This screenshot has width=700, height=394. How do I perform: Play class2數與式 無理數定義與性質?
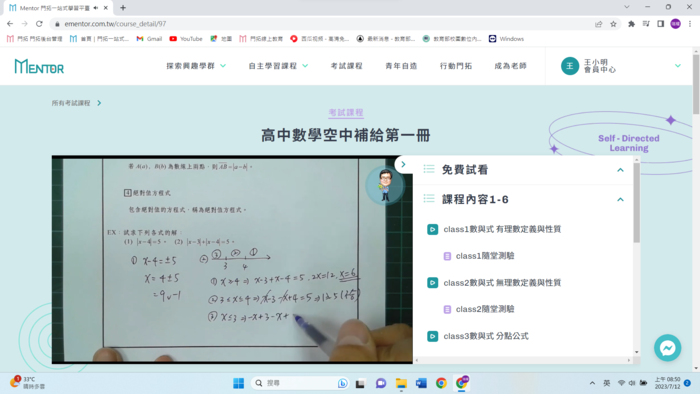point(502,283)
